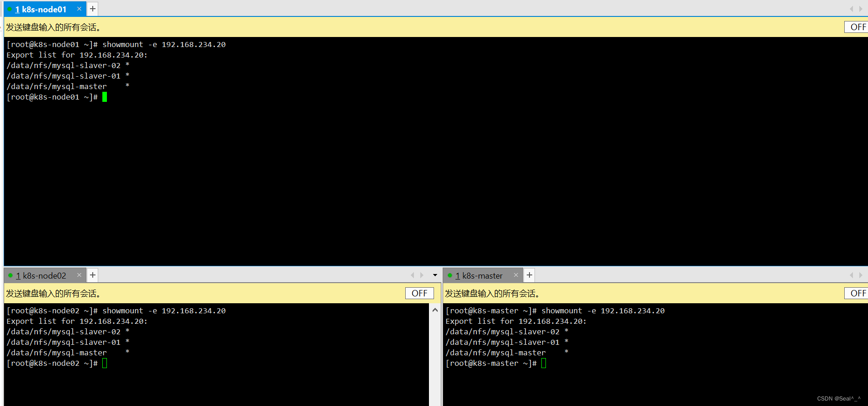The image size is (868, 406).
Task: Close the k8s-node01 tab
Action: (x=79, y=9)
